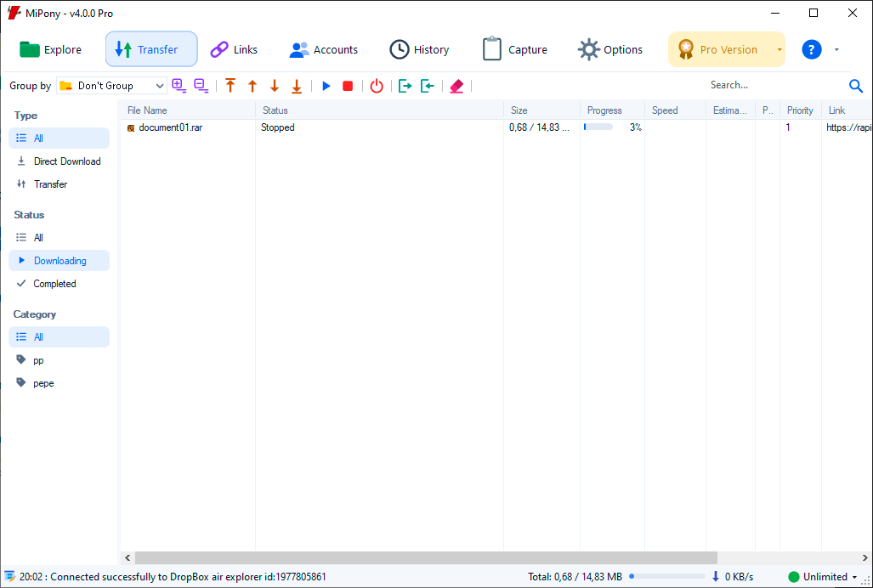Expand the arrow next to the help icon

[836, 49]
